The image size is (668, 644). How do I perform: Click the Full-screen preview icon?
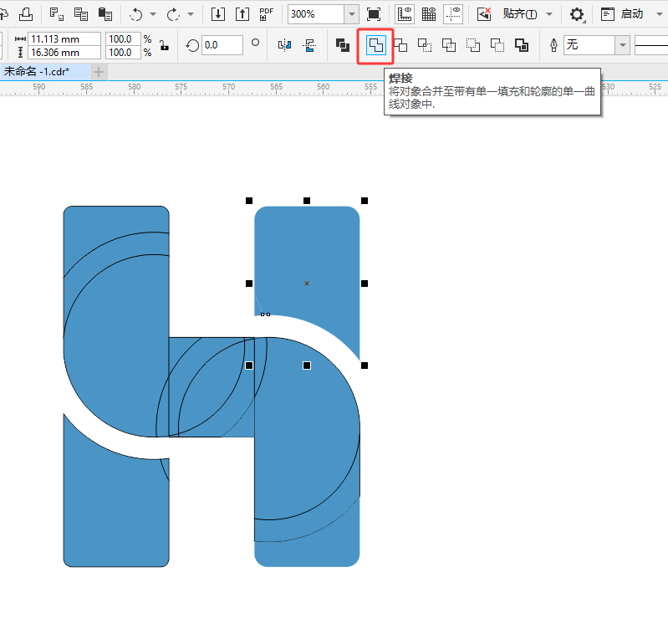point(373,14)
